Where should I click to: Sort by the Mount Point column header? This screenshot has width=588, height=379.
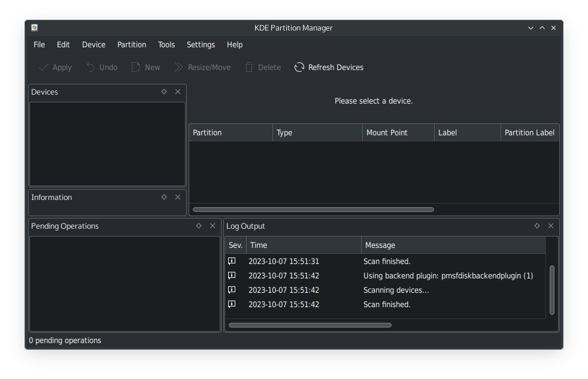click(399, 133)
